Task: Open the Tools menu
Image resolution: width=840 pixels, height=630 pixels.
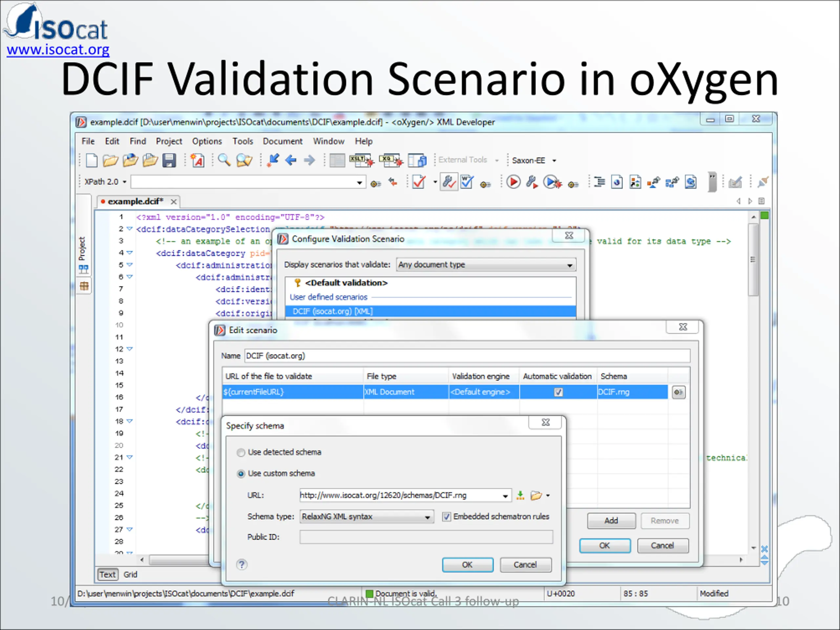Action: pos(243,141)
